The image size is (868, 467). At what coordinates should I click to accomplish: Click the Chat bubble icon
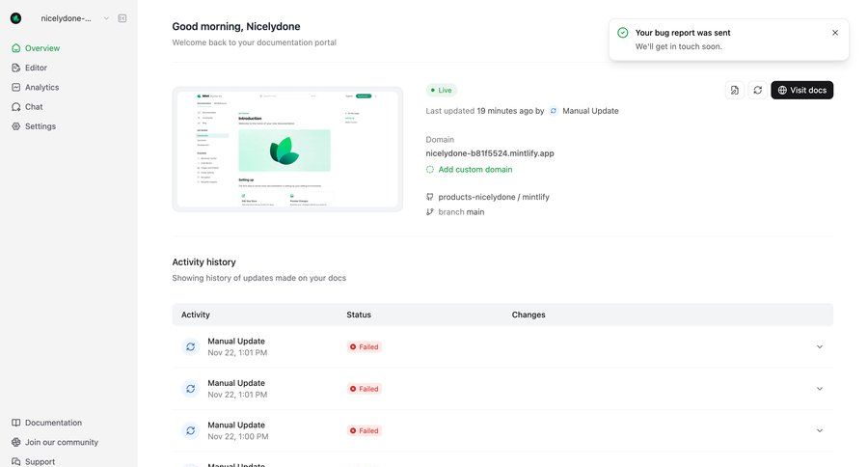16,106
